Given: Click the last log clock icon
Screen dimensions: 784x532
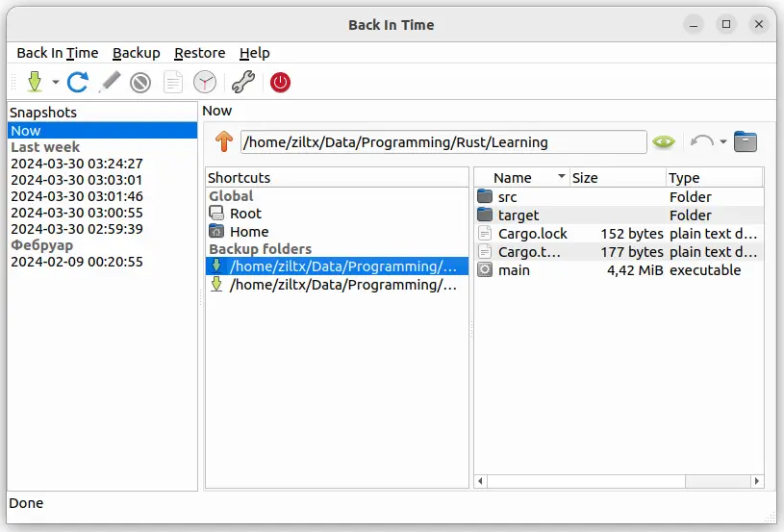Looking at the screenshot, I should pos(205,83).
